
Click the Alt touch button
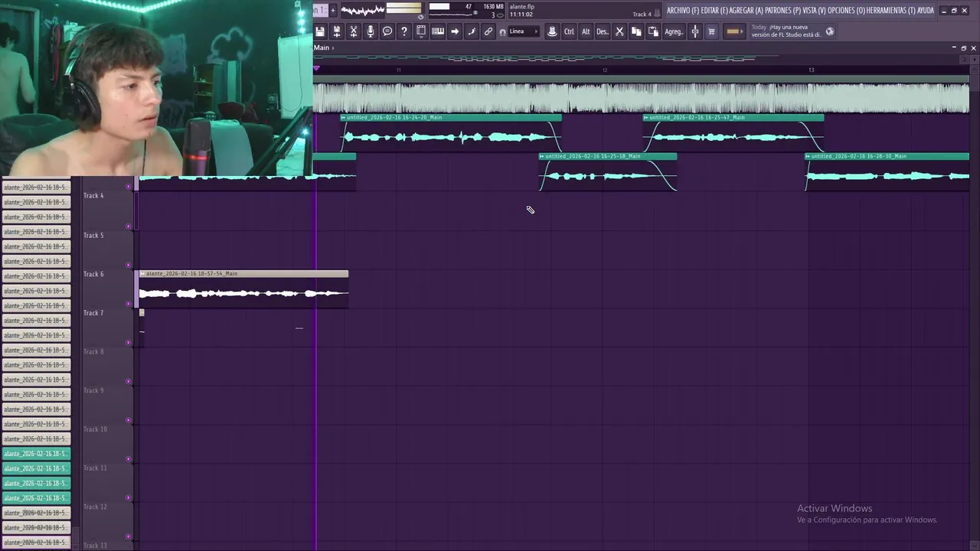[586, 31]
